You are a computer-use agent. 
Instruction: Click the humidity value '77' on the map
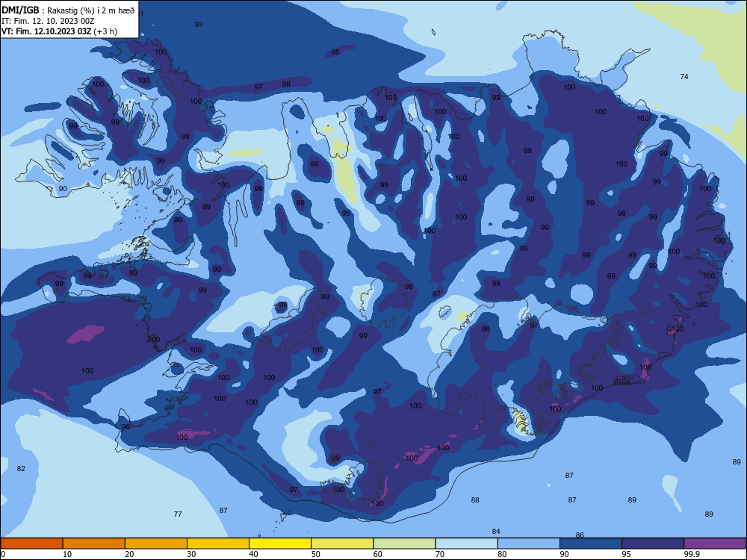[x=178, y=514]
